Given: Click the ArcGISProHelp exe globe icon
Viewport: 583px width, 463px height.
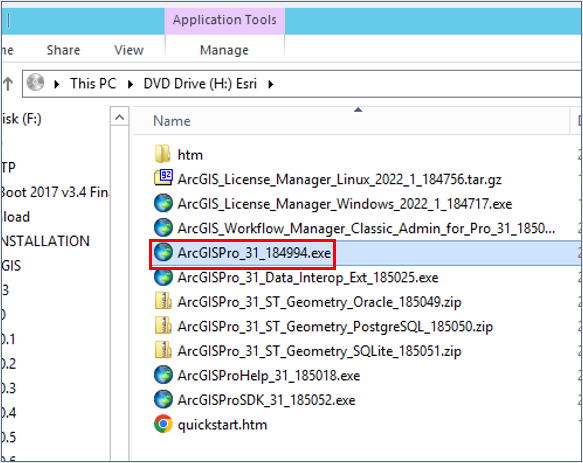Looking at the screenshot, I should tap(163, 375).
